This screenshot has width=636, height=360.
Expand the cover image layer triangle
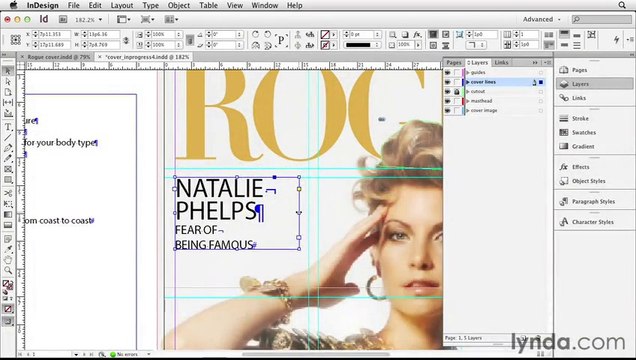pyautogui.click(x=468, y=111)
